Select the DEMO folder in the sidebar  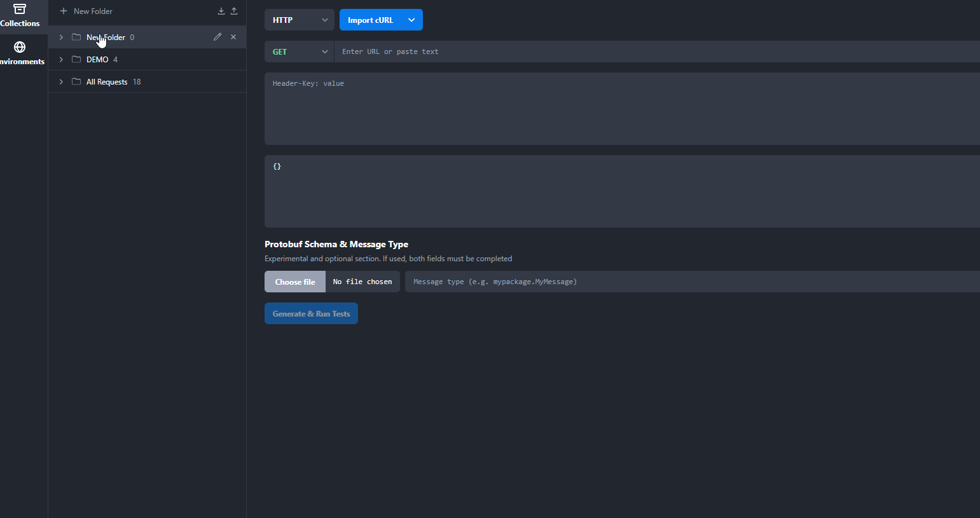[96, 59]
